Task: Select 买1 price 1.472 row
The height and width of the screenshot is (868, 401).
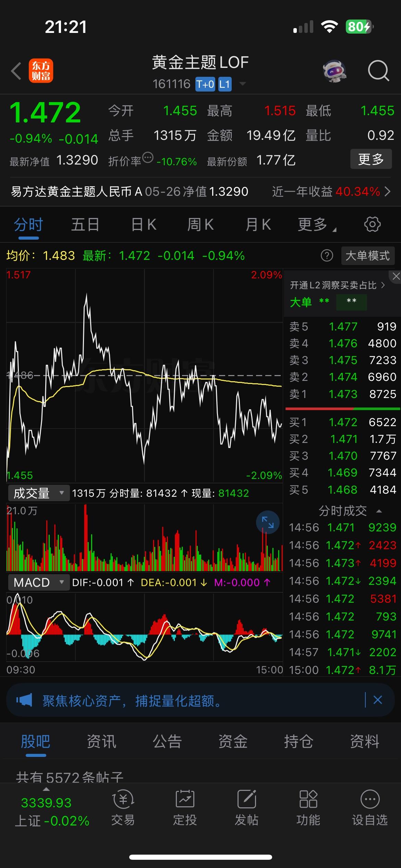Action: pyautogui.click(x=343, y=422)
